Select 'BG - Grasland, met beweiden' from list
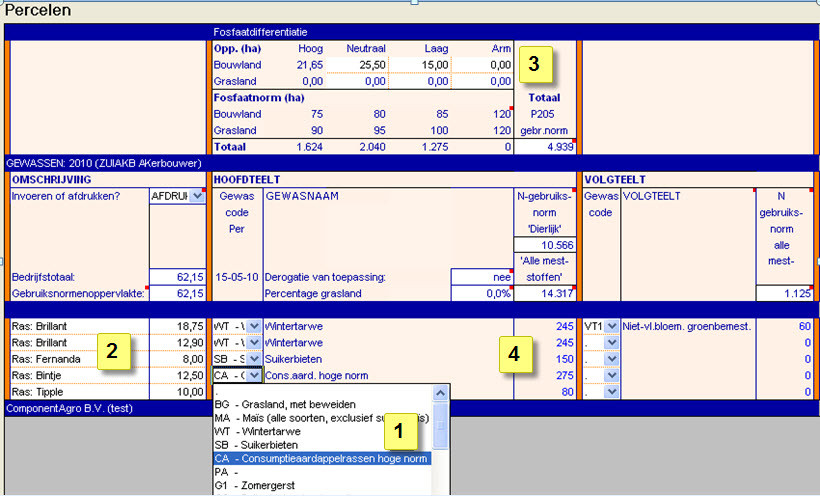 [x=291, y=404]
